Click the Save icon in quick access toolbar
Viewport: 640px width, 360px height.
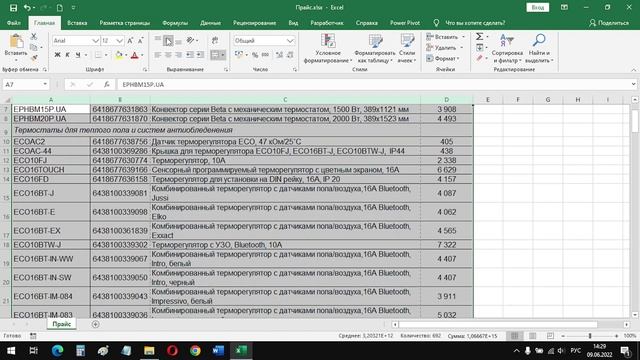(13, 8)
